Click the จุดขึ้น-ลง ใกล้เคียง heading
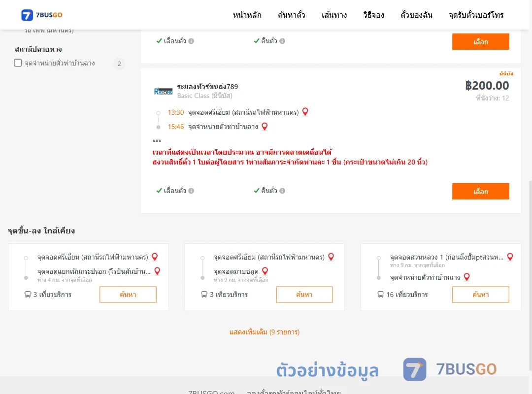 (x=41, y=230)
